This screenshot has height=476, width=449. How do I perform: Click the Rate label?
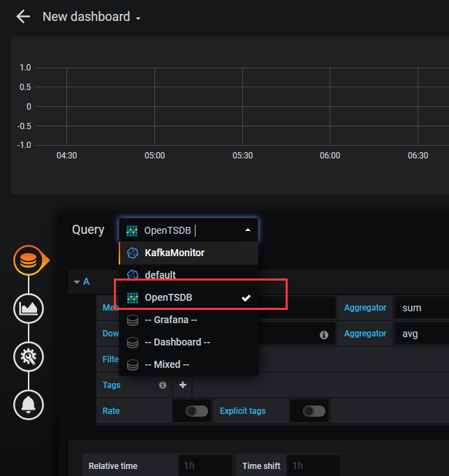[111, 410]
